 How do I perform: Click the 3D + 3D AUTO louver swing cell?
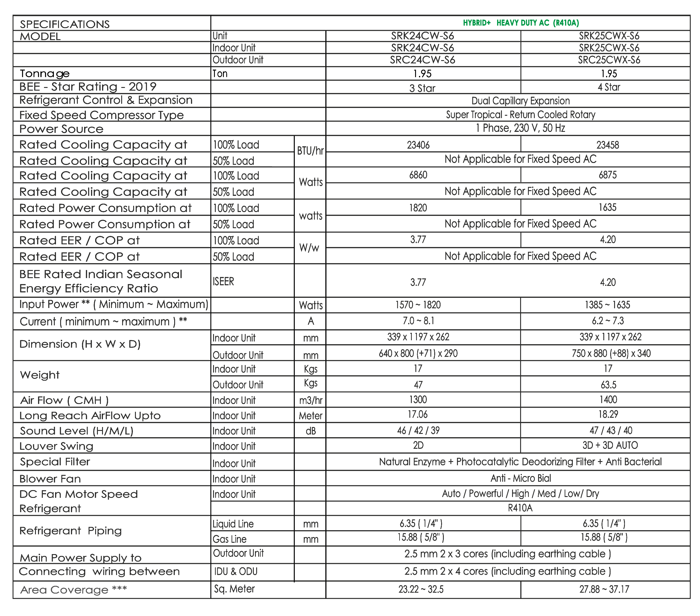[x=610, y=445]
